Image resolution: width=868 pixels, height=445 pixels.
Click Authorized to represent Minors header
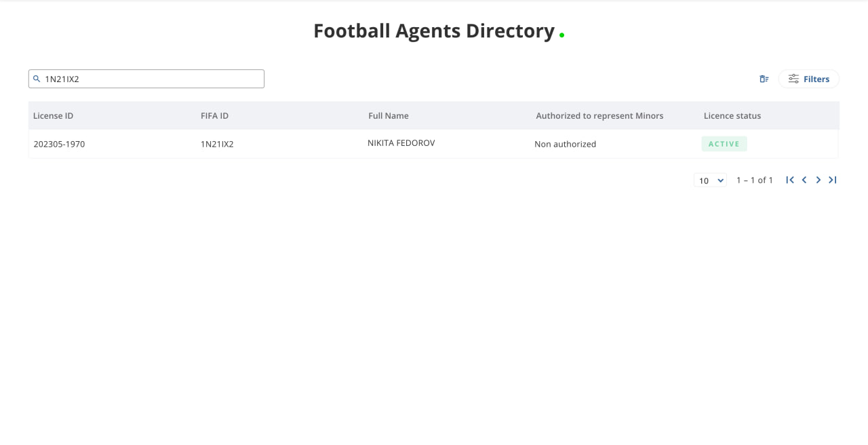[599, 116]
